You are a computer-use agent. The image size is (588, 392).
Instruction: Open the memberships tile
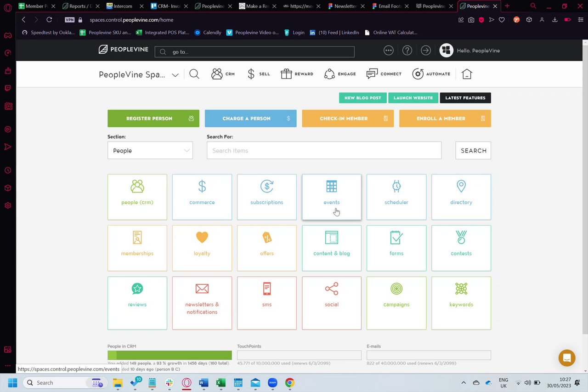[x=137, y=248]
